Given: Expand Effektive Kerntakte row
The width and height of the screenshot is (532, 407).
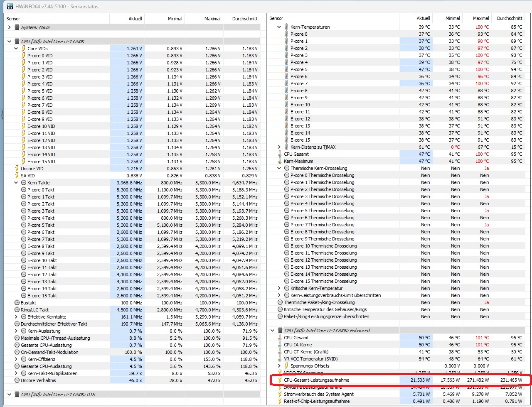Looking at the screenshot, I should point(16,317).
